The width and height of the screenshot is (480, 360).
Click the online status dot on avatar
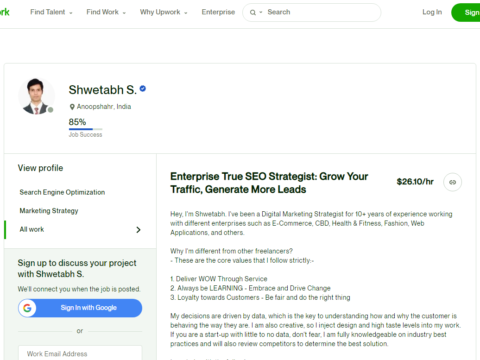50,110
